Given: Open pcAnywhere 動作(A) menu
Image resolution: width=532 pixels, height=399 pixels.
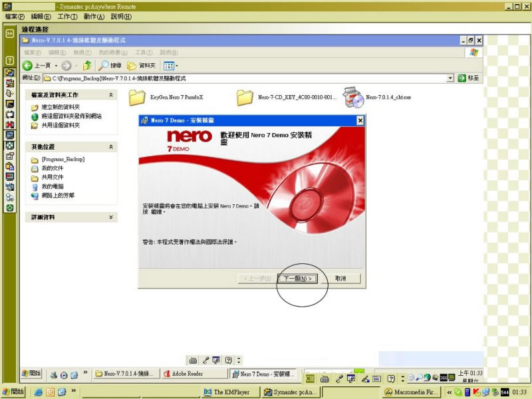Looking at the screenshot, I should click(94, 17).
